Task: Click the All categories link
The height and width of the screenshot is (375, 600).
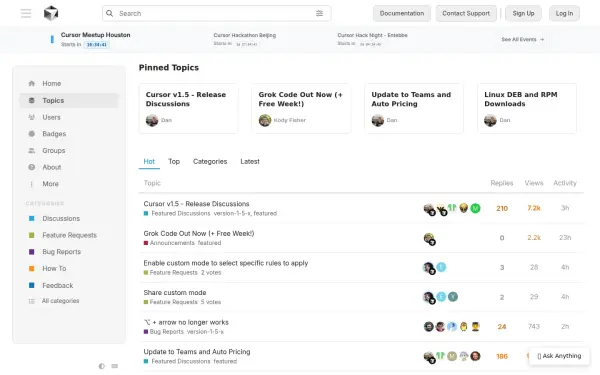Action: point(60,301)
